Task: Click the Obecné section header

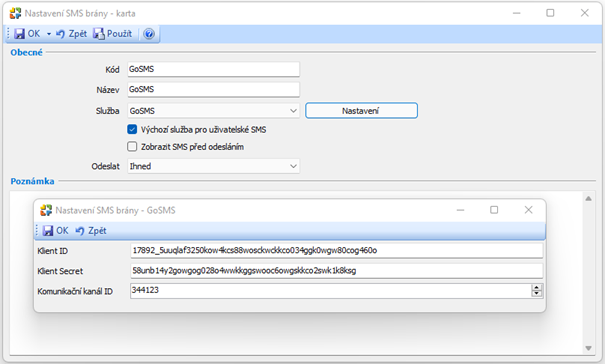Action: point(26,52)
